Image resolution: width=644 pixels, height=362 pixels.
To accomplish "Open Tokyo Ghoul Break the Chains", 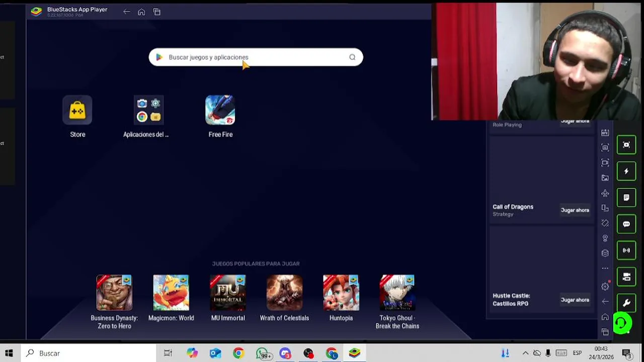I will click(x=397, y=293).
